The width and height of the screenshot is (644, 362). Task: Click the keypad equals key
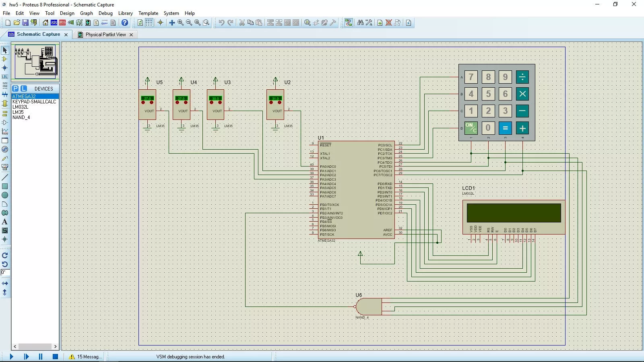point(506,128)
